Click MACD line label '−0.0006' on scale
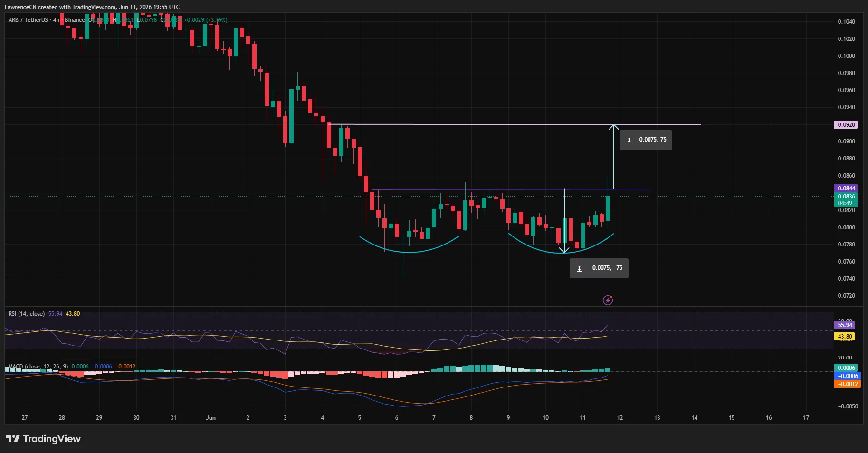868x453 pixels. 847,376
